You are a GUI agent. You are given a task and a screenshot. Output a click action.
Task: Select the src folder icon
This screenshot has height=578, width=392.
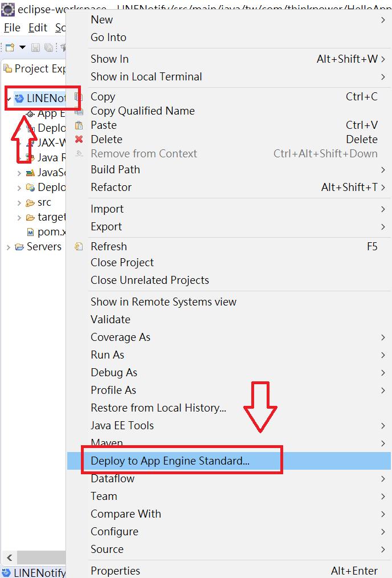coord(30,203)
